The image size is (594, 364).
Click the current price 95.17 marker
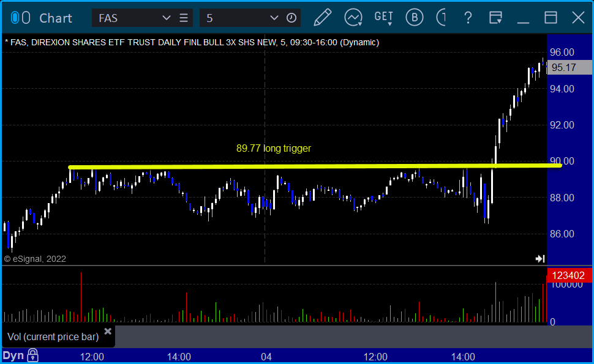(x=570, y=67)
